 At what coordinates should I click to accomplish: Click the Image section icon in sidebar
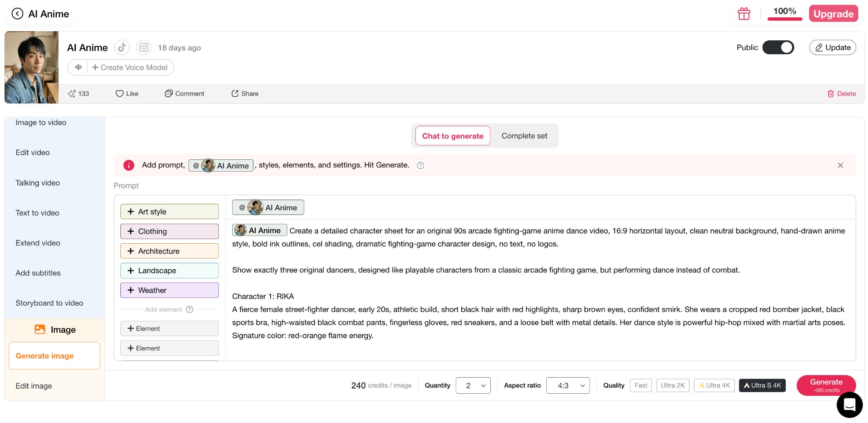pyautogui.click(x=40, y=329)
